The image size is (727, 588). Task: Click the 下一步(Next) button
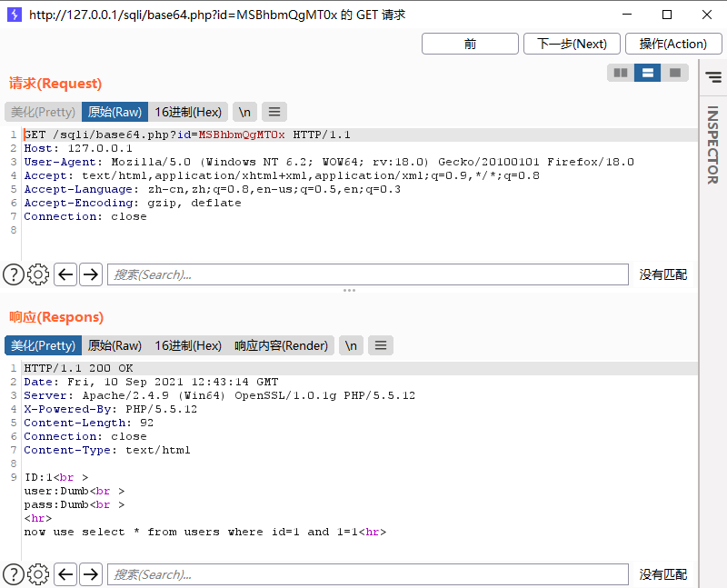pyautogui.click(x=572, y=44)
